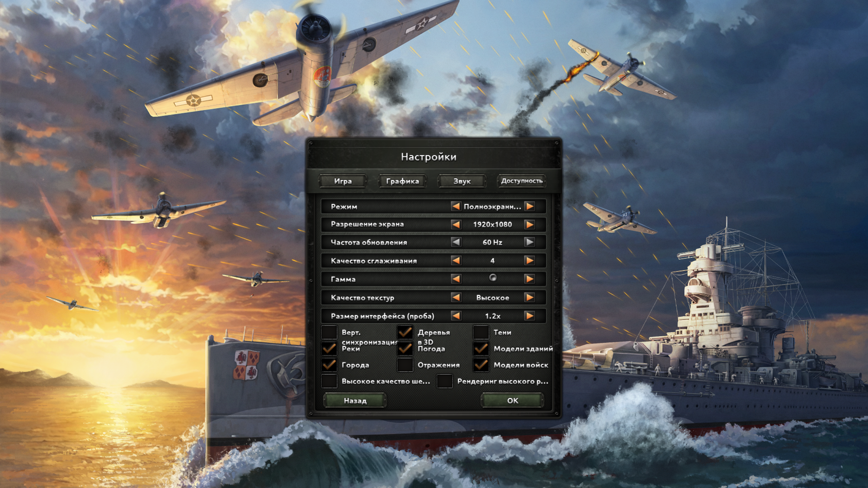
Task: Click the Назад button
Action: (x=355, y=401)
